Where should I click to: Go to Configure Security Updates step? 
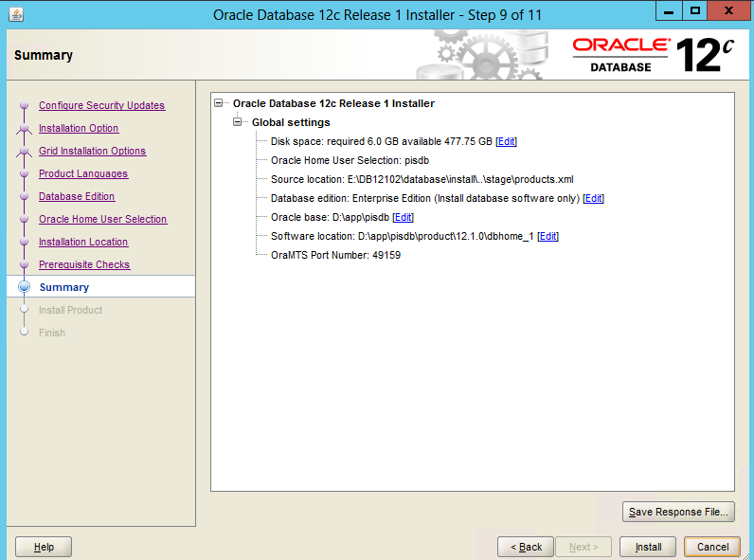click(x=101, y=105)
